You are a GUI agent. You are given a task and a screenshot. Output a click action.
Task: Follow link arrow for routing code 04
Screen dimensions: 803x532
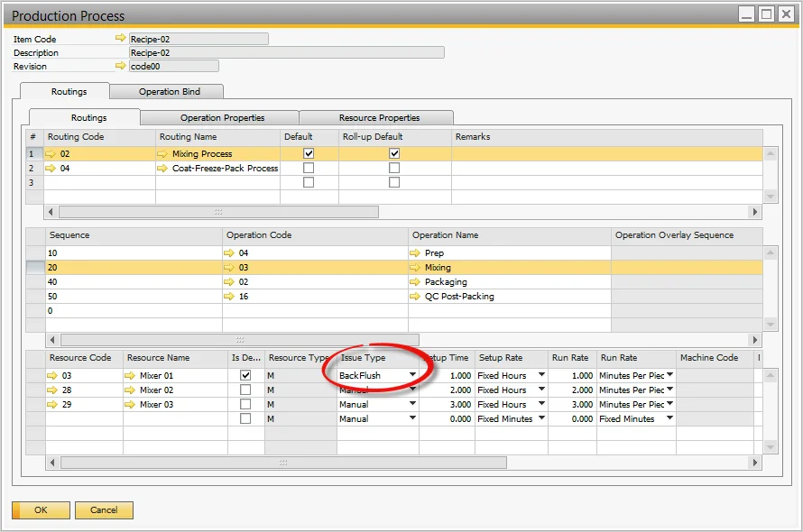(51, 168)
